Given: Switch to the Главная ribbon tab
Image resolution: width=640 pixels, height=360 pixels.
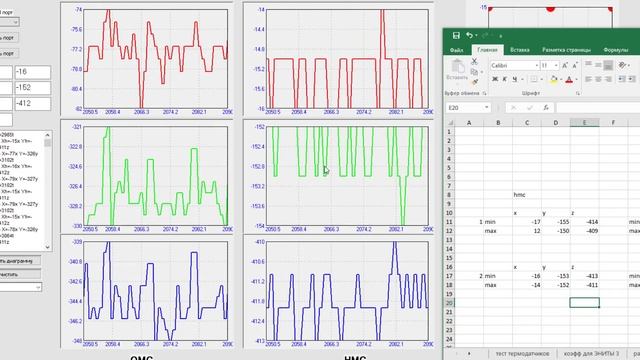Looking at the screenshot, I should [x=487, y=50].
